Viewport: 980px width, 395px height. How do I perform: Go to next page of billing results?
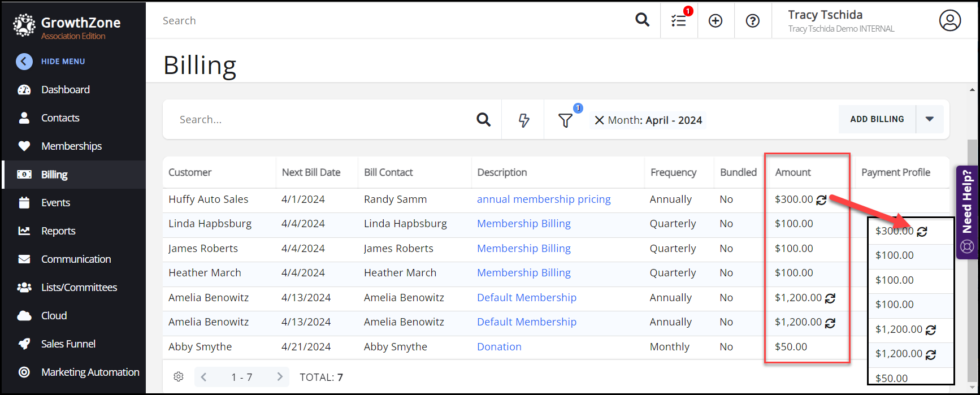click(280, 377)
